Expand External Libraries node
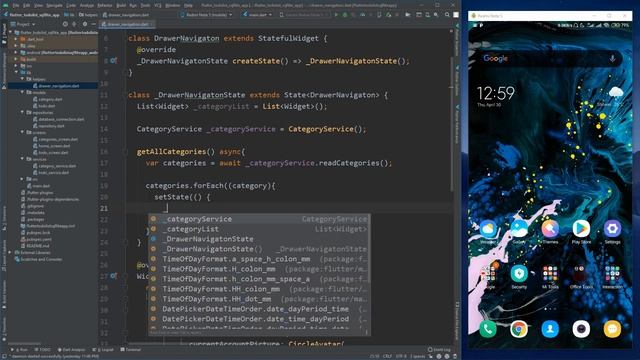This screenshot has height=360, width=640. pyautogui.click(x=11, y=252)
